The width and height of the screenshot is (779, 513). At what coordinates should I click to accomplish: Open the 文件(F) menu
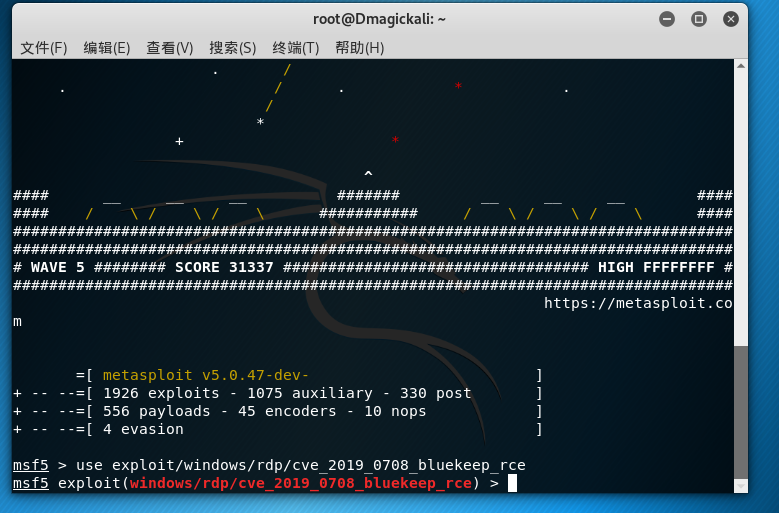44,48
